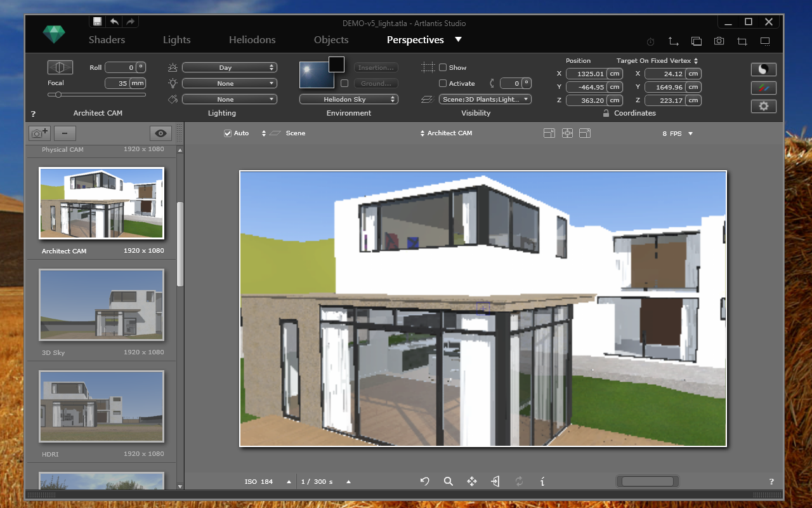812x508 pixels.
Task: Open the light bulb None dropdown
Action: tap(230, 83)
